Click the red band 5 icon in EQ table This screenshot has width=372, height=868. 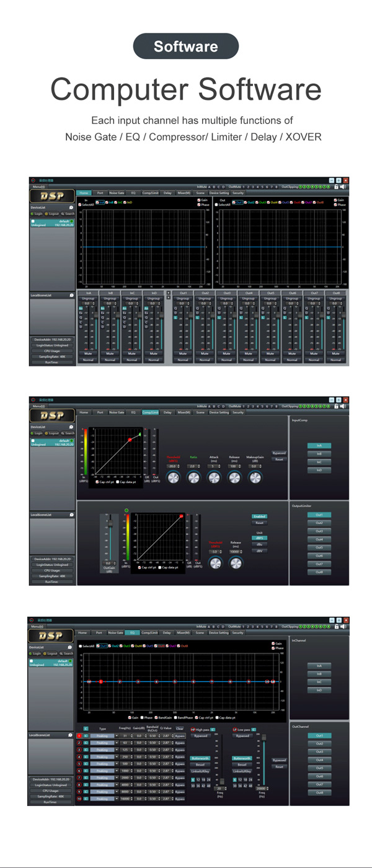pyautogui.click(x=79, y=764)
